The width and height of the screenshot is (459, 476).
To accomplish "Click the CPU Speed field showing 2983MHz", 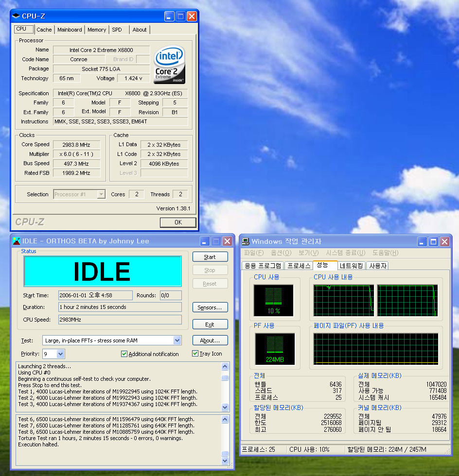I will pyautogui.click(x=120, y=320).
